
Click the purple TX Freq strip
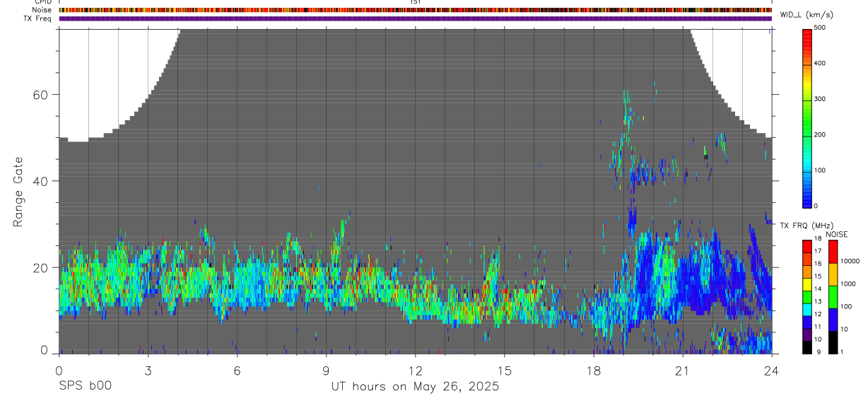416,18
